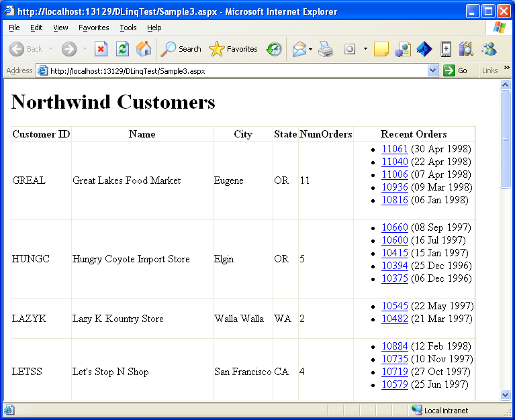515x420 pixels.
Task: Open order 10375 link
Action: click(394, 278)
